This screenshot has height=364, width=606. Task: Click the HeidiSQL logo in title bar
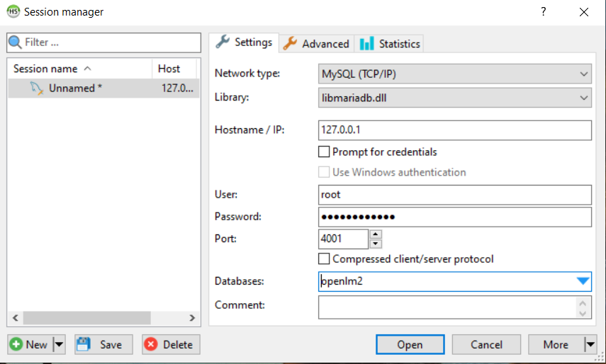click(x=13, y=12)
